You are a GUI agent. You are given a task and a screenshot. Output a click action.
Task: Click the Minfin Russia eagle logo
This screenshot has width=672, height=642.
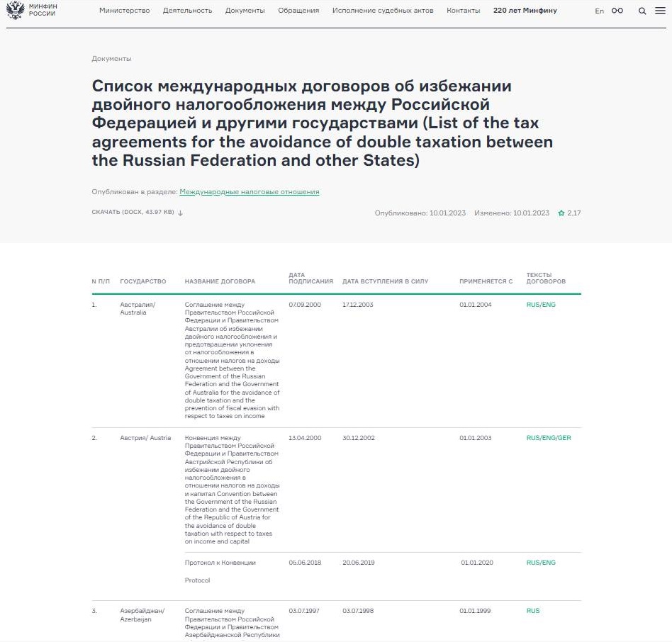pos(16,11)
